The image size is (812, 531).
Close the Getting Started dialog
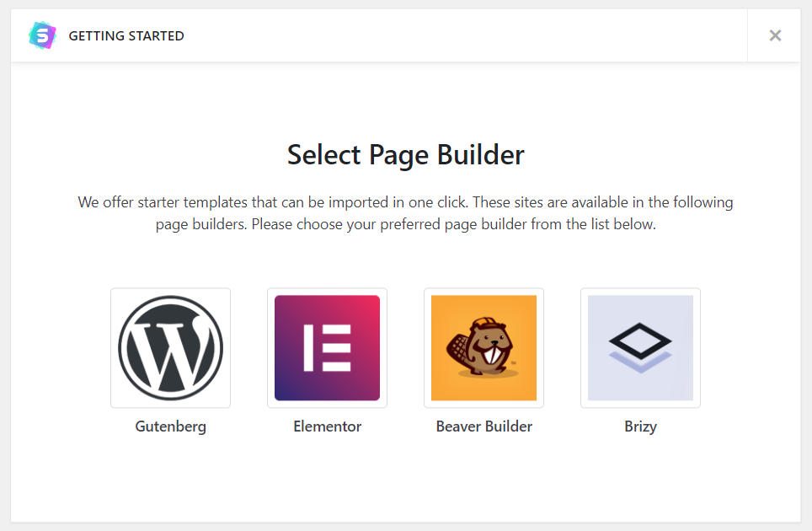tap(775, 35)
